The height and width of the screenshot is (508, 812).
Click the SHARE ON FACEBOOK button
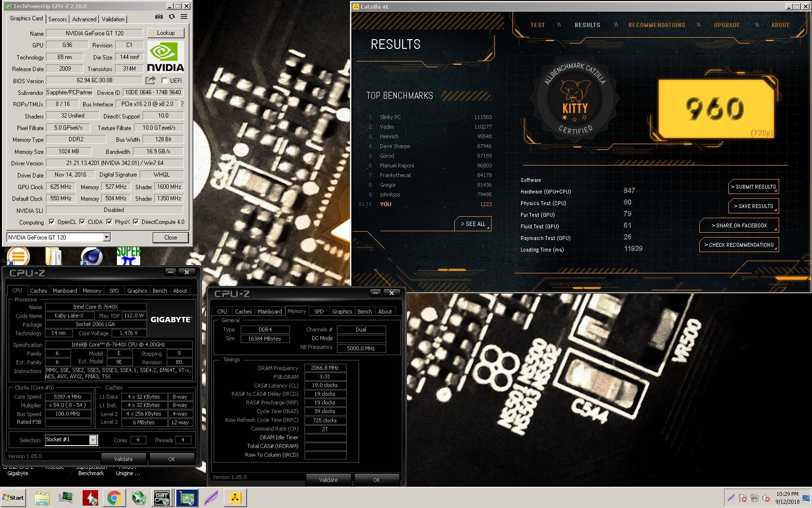(739, 225)
